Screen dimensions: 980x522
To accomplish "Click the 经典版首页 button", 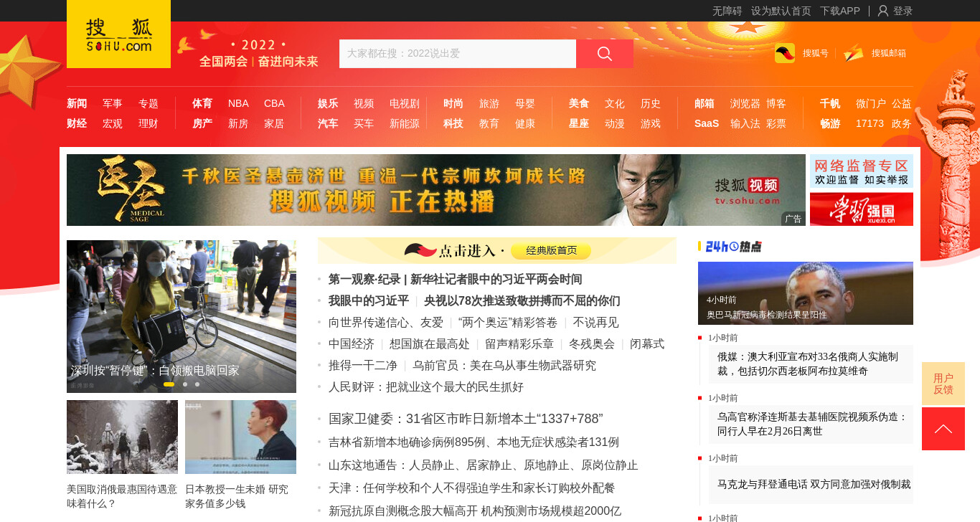I will [x=552, y=250].
